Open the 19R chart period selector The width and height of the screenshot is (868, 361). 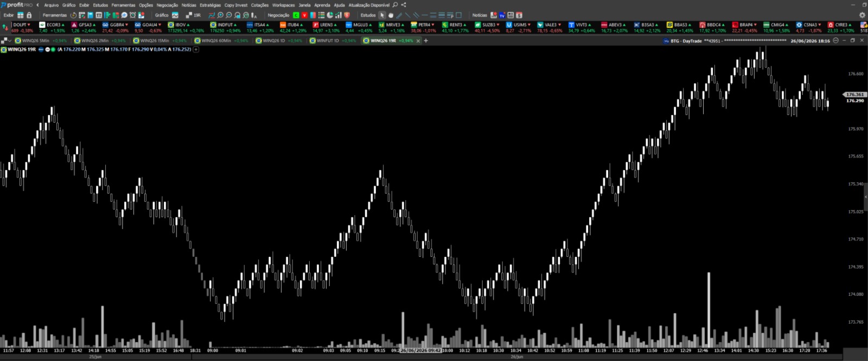pyautogui.click(x=194, y=15)
